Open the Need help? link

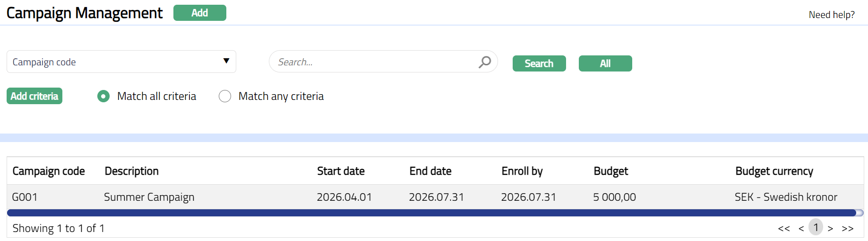point(831,15)
